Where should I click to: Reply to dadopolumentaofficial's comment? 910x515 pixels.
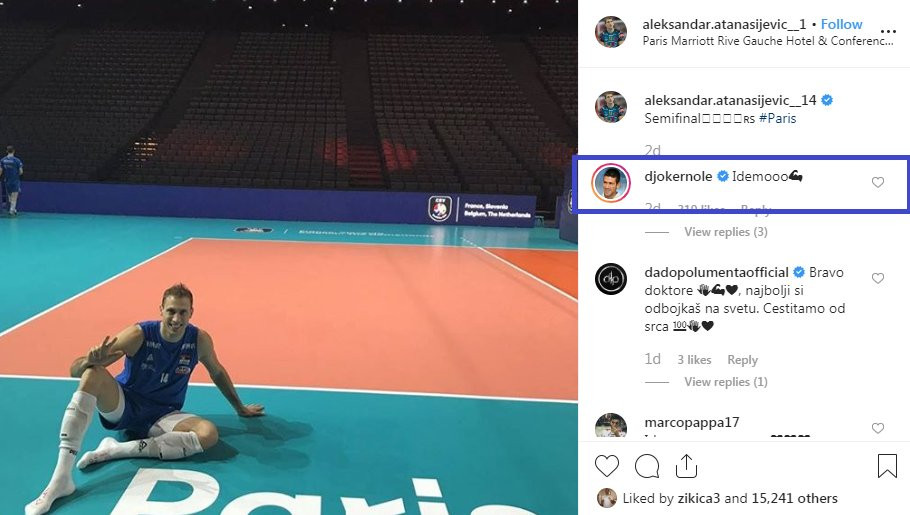pos(742,359)
